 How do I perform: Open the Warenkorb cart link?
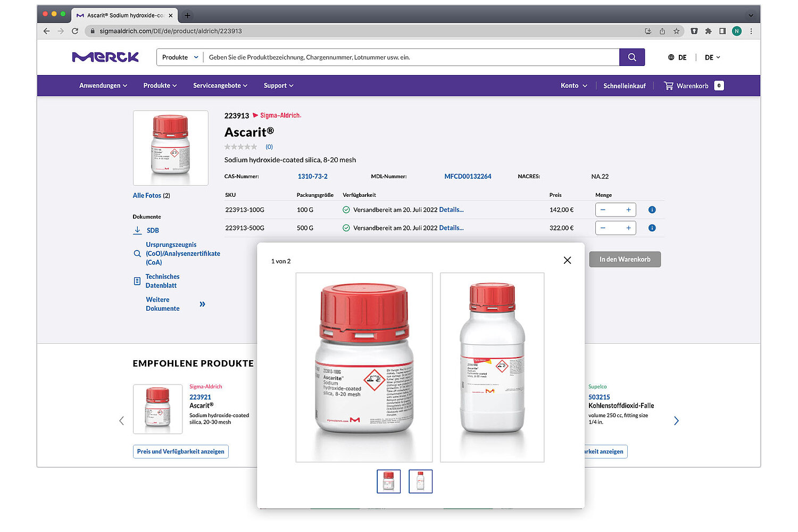(x=693, y=86)
